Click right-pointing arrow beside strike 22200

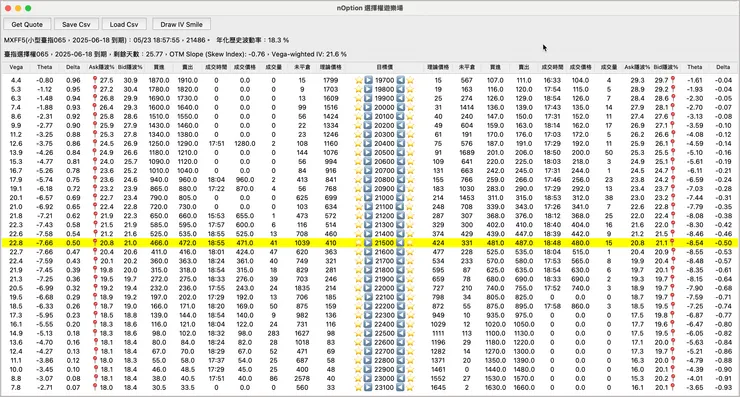(x=369, y=306)
